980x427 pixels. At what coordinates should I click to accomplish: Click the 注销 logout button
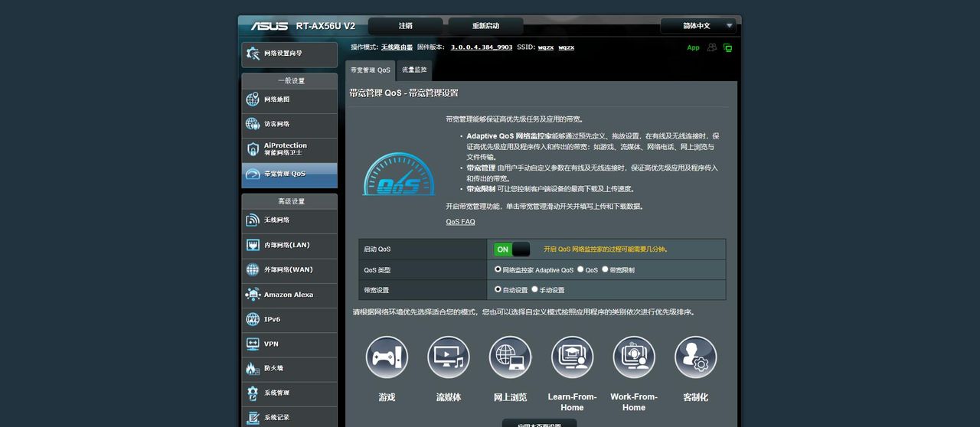pos(405,26)
